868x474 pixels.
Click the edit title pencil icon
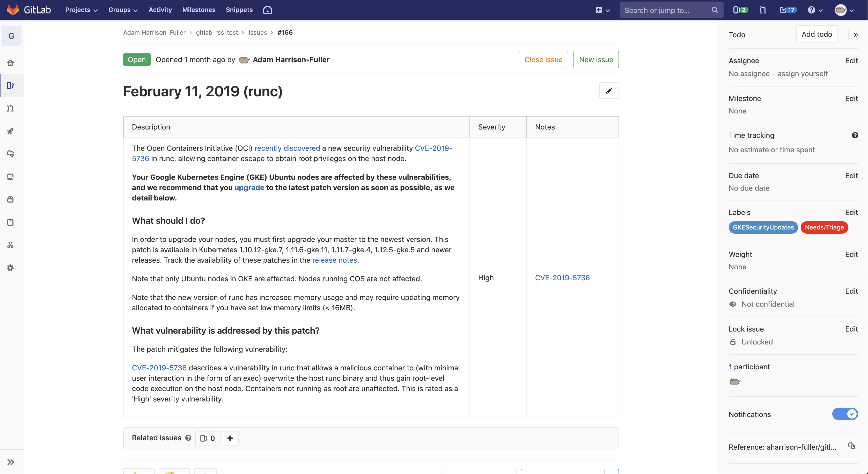pos(609,91)
